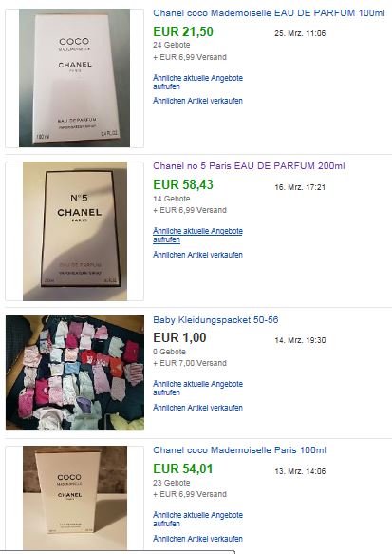Click the '24 Gebote' bid count
392x554 pixels.
(x=172, y=45)
